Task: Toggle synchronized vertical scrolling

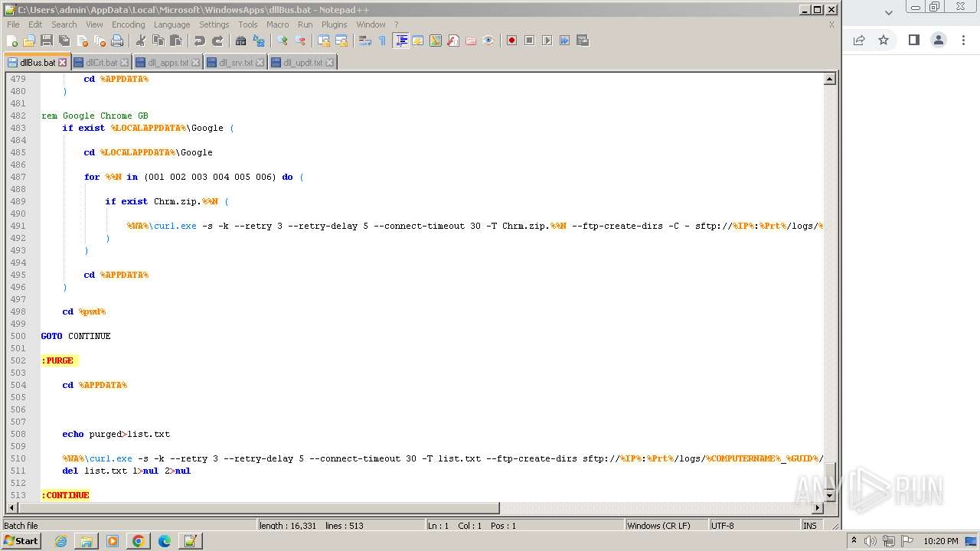Action: (x=324, y=41)
